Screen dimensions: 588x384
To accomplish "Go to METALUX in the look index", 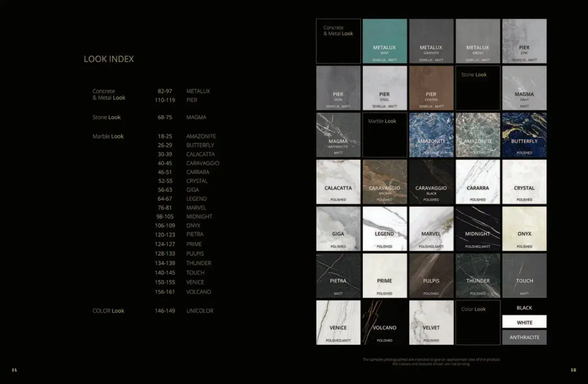I will pos(198,91).
